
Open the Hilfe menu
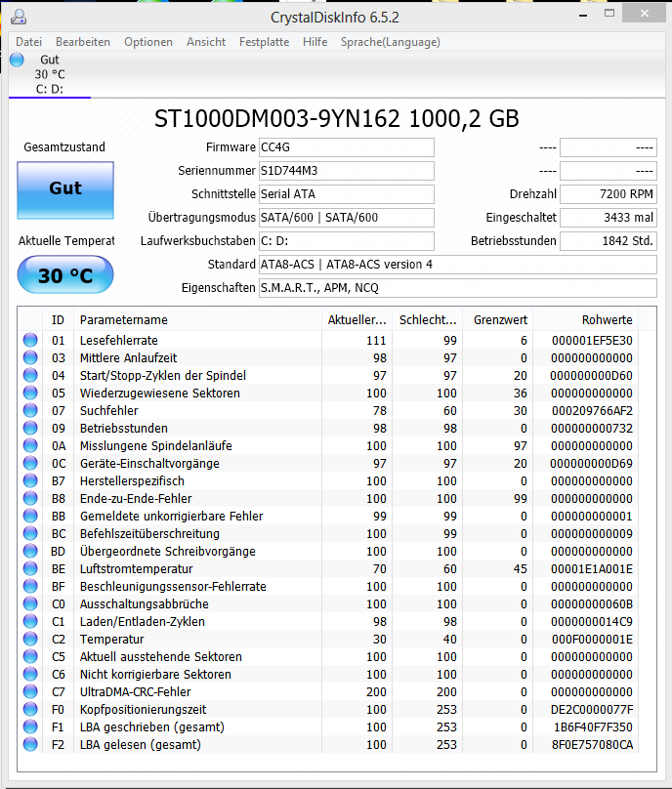[315, 42]
